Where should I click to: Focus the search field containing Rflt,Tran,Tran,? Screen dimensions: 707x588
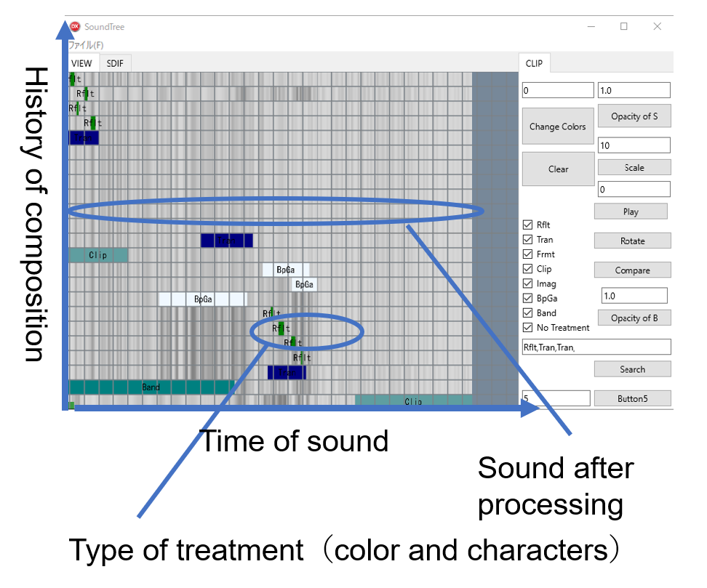click(596, 347)
